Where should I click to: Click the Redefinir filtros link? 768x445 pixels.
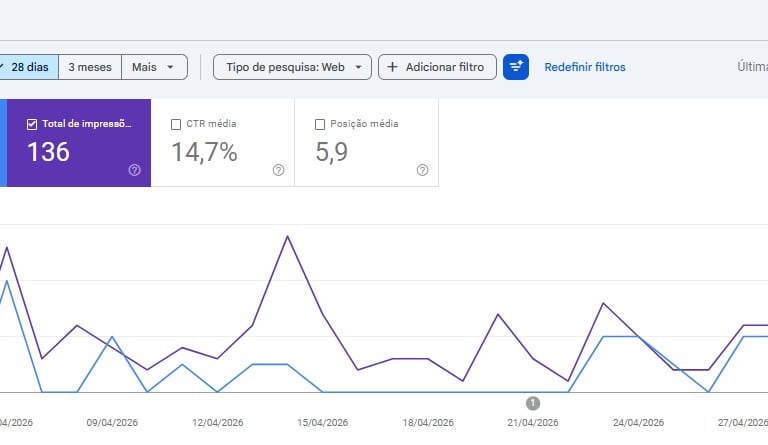click(585, 67)
